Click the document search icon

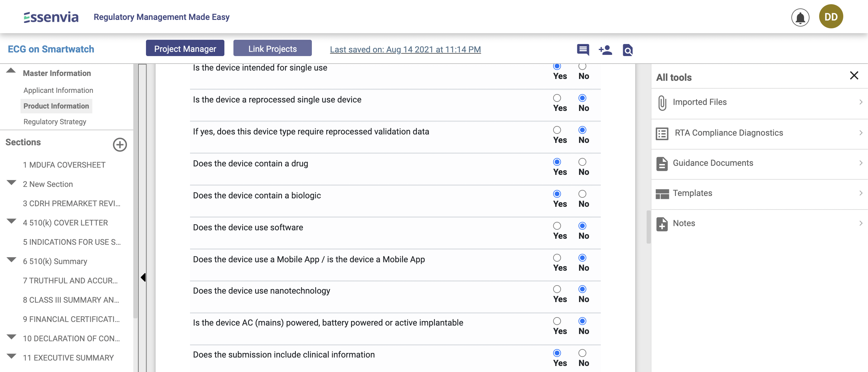click(627, 50)
